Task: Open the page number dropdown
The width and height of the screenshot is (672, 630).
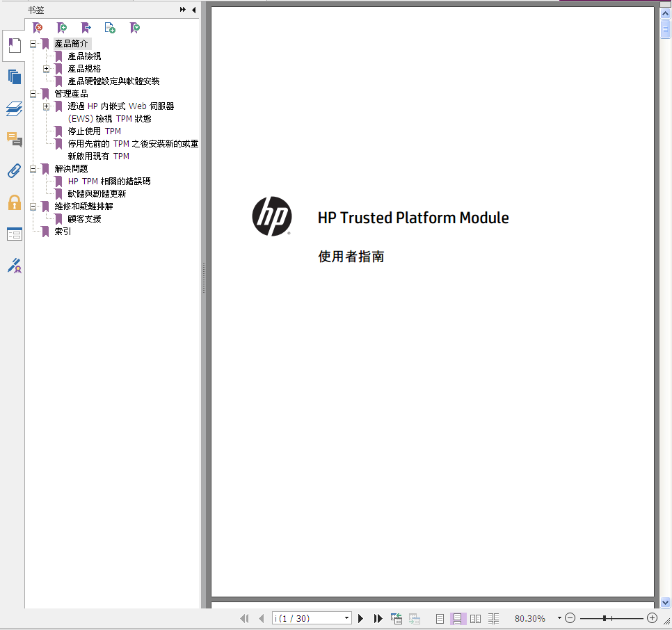Action: [346, 618]
